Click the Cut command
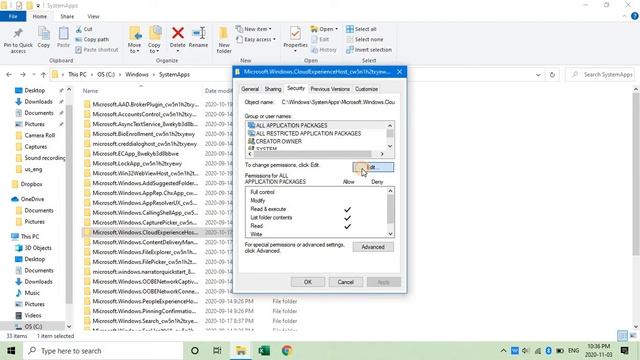 (84, 29)
